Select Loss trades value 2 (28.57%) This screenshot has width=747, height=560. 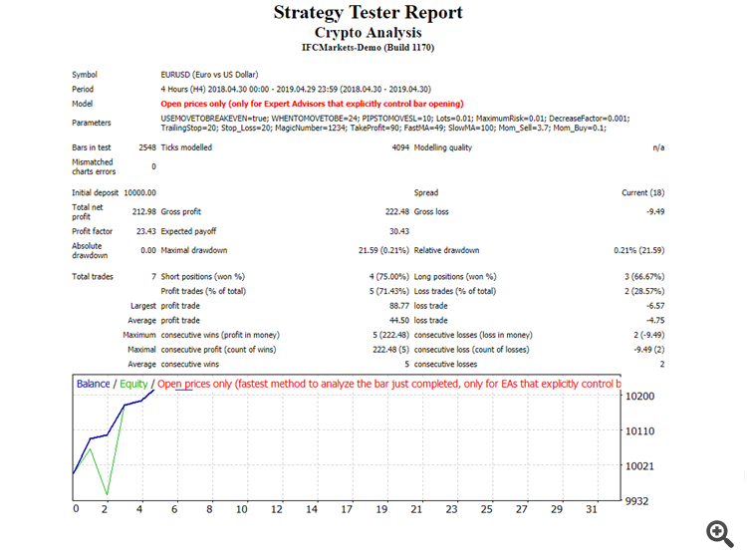point(644,292)
